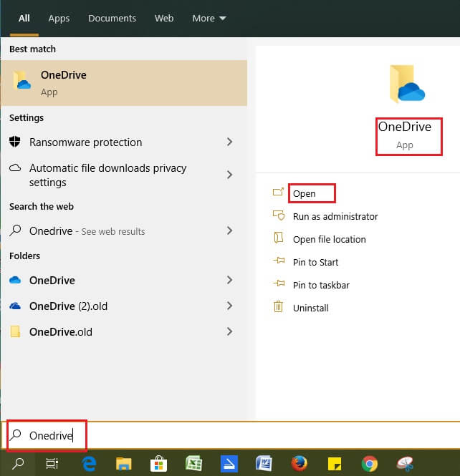Switch to the Documents search tab

112,18
